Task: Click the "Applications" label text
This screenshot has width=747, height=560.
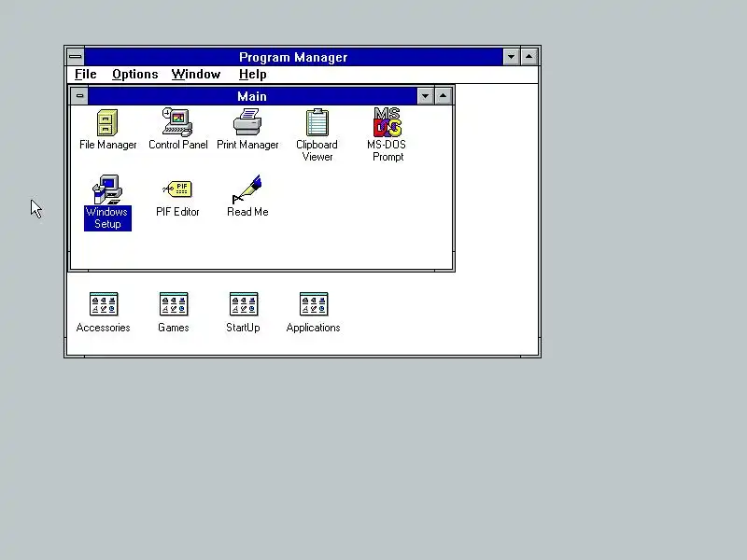Action: [314, 328]
